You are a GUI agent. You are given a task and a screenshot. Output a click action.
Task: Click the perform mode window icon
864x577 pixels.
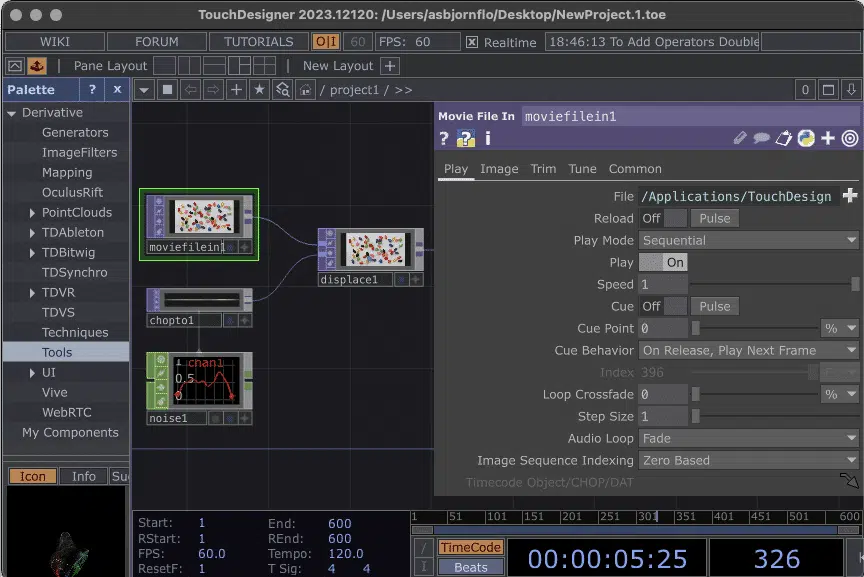click(15, 66)
